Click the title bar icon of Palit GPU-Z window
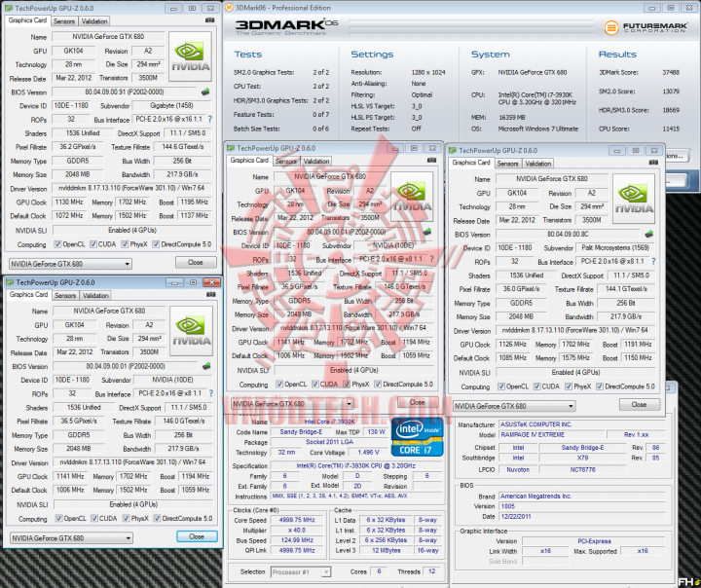 click(x=452, y=150)
